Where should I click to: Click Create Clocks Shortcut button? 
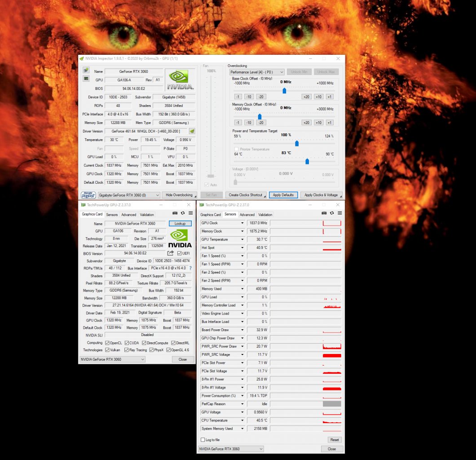click(x=246, y=195)
